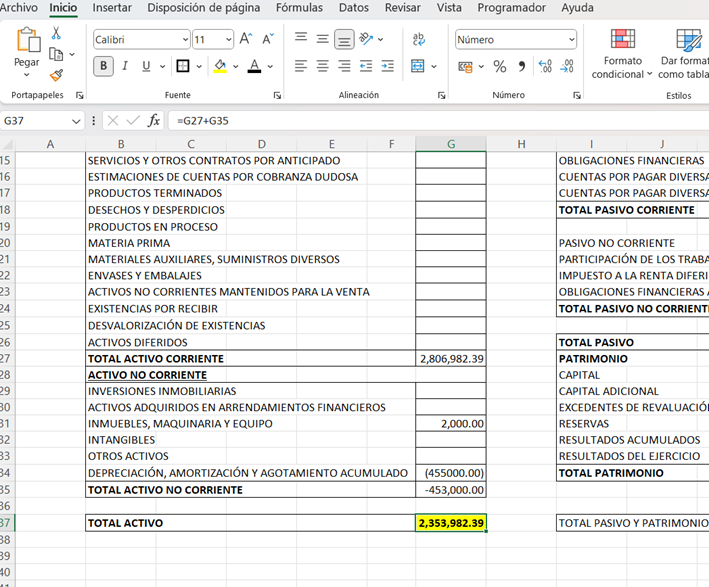Screen dimensions: 709x587
Task: Expand the font color dropdown arrow
Action: (x=270, y=66)
